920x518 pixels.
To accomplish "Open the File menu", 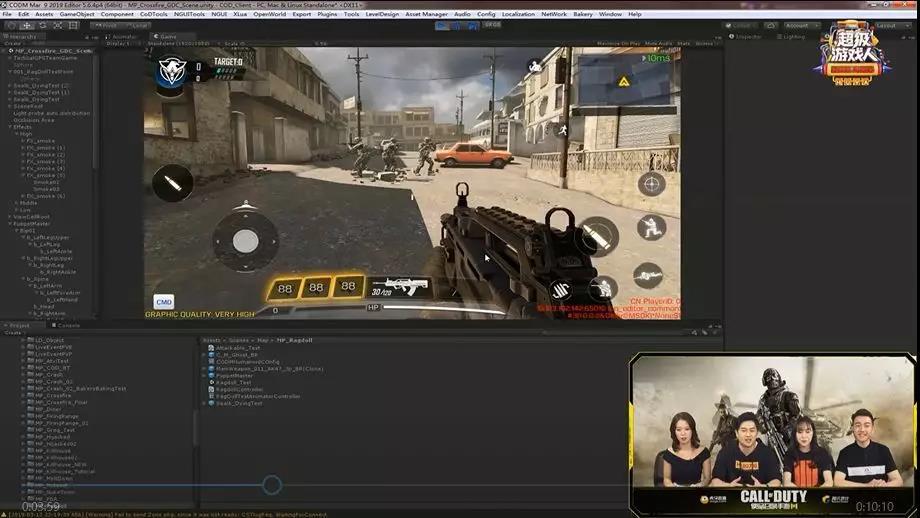I will (7, 14).
